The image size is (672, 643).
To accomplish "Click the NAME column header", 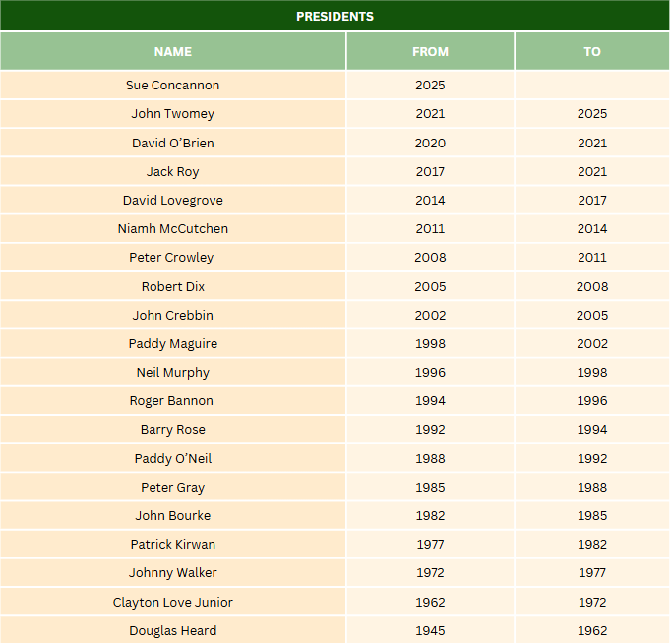I will coord(173,52).
